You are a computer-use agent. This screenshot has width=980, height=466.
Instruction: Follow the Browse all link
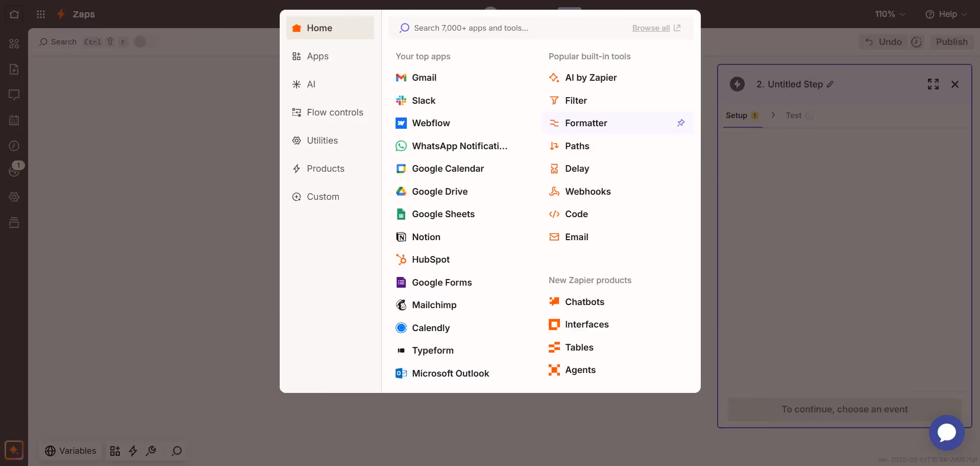click(x=656, y=28)
